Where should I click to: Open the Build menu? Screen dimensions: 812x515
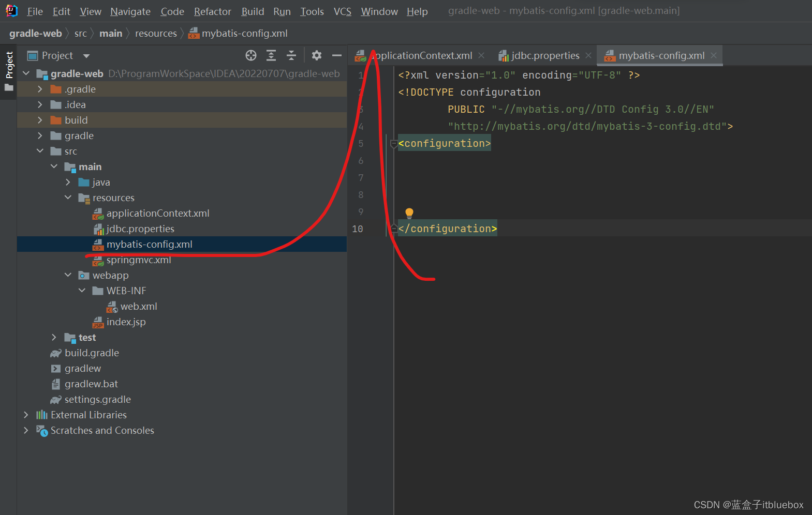pyautogui.click(x=253, y=11)
